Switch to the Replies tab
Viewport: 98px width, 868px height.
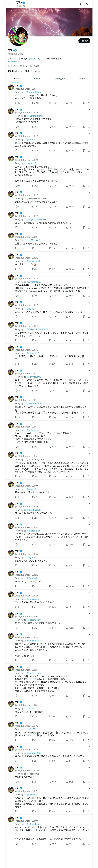pos(36,79)
